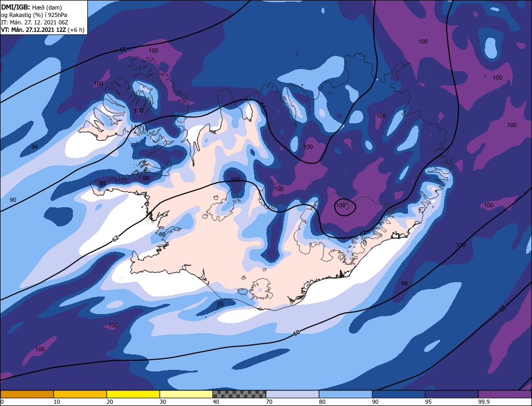Click the dark orange 0–10 legend swatch
Image resolution: width=532 pixels, height=406 pixels.
click(x=27, y=394)
